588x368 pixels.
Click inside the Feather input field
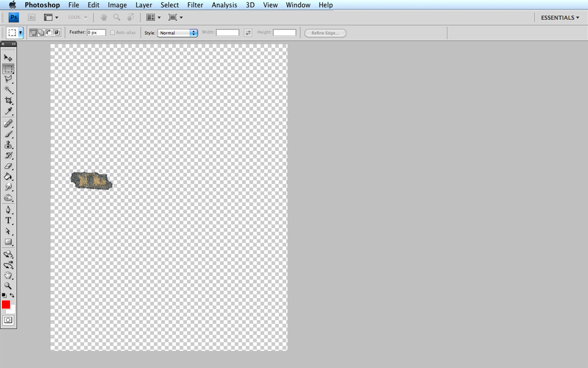(x=96, y=32)
